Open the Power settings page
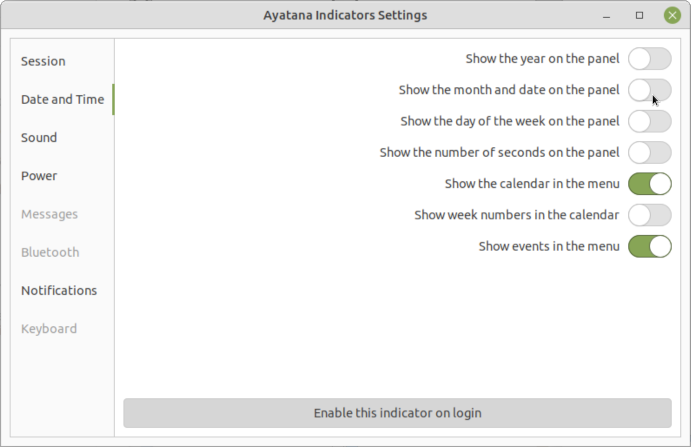691x447 pixels. 62,176
